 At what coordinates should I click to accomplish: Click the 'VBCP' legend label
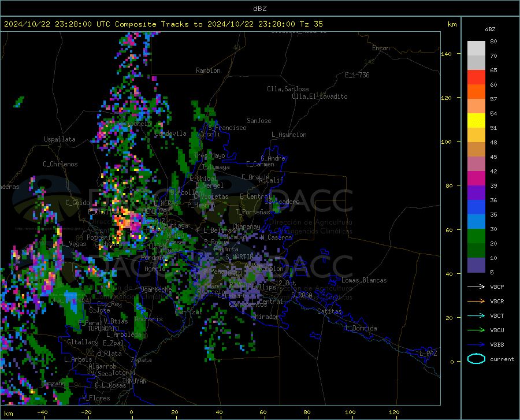pyautogui.click(x=497, y=287)
